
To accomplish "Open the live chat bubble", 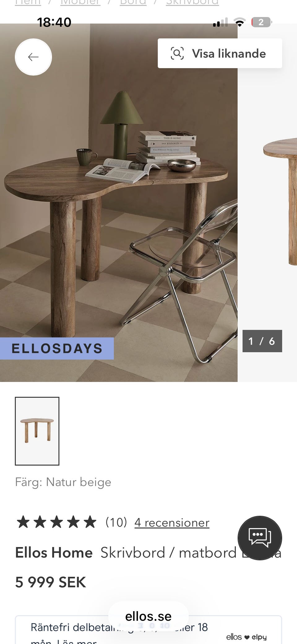I will [x=260, y=538].
